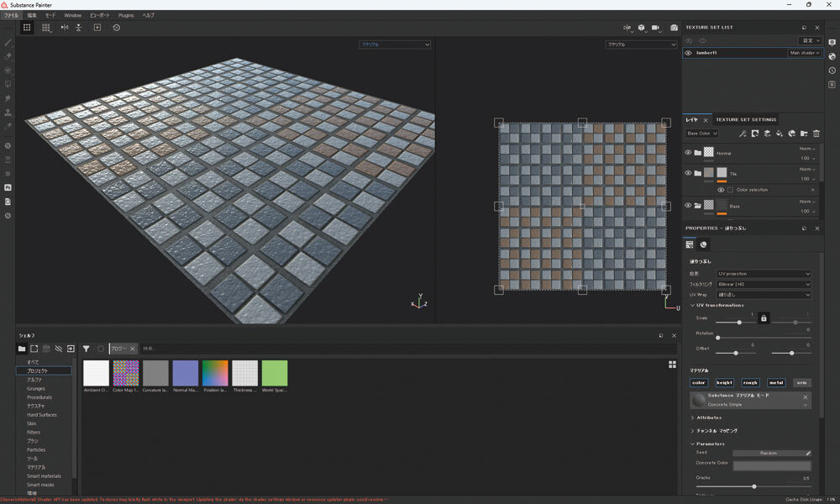Click the delete layer trash icon
This screenshot has width=840, height=504.
pyautogui.click(x=816, y=134)
